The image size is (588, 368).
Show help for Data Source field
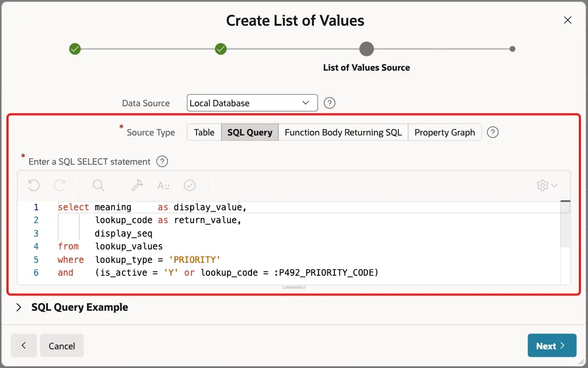tap(329, 103)
